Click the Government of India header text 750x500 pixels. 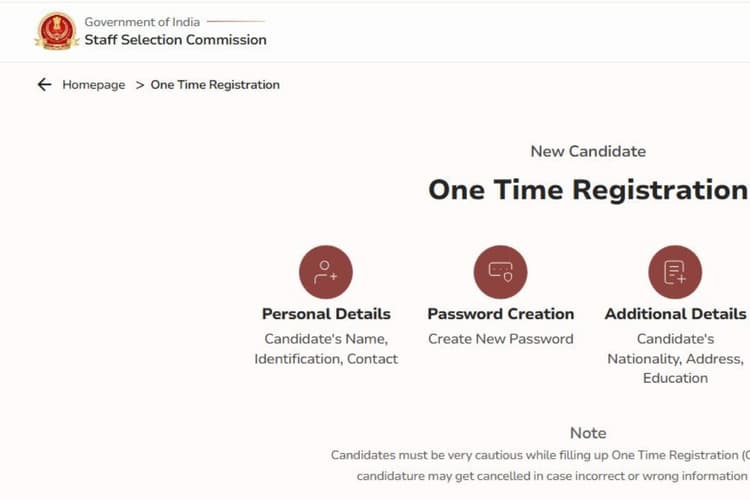pyautogui.click(x=142, y=21)
